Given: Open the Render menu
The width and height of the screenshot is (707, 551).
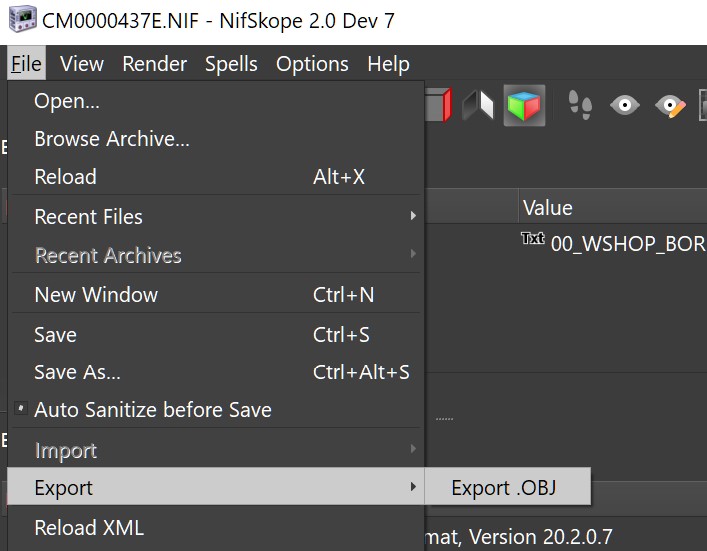Looking at the screenshot, I should 154,64.
